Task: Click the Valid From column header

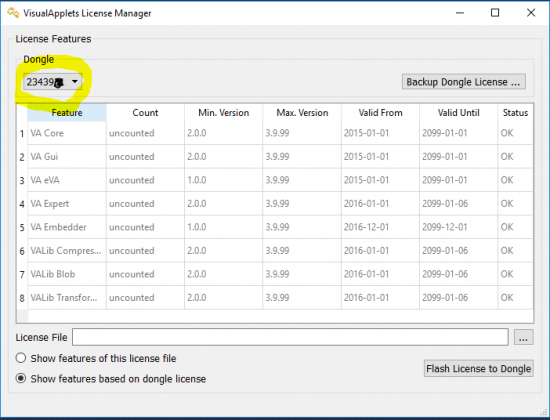Action: pos(380,113)
